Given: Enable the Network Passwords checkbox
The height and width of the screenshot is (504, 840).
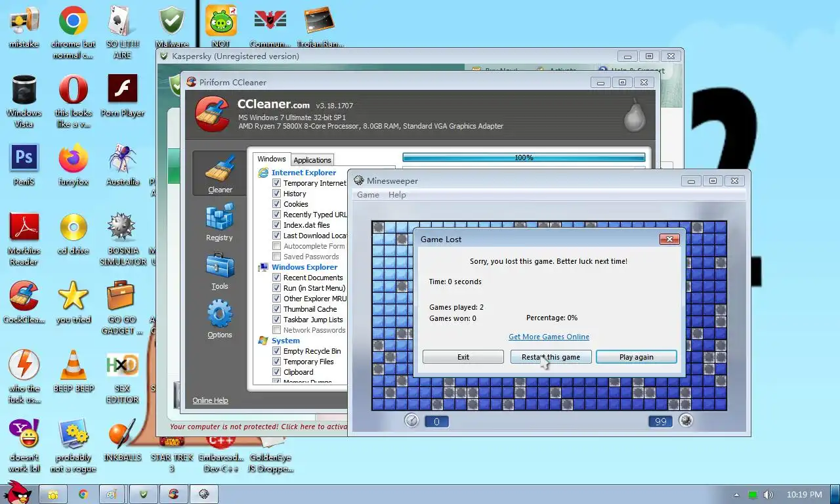Looking at the screenshot, I should click(x=277, y=330).
